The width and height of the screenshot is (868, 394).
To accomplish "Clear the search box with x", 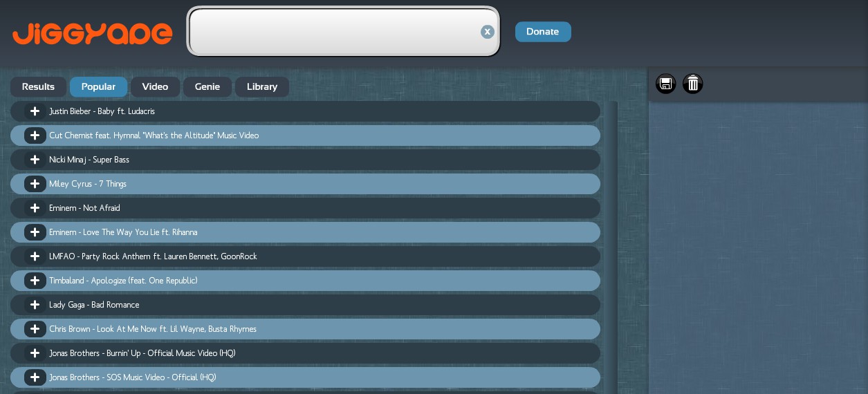I will [488, 31].
